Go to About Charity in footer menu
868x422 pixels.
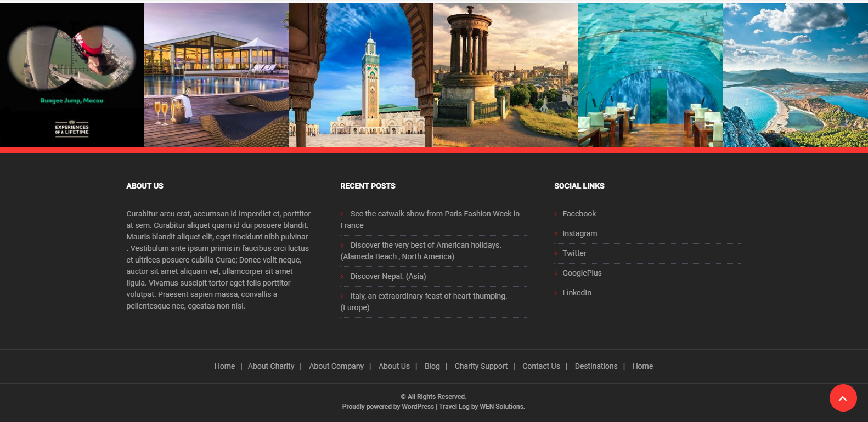(271, 366)
